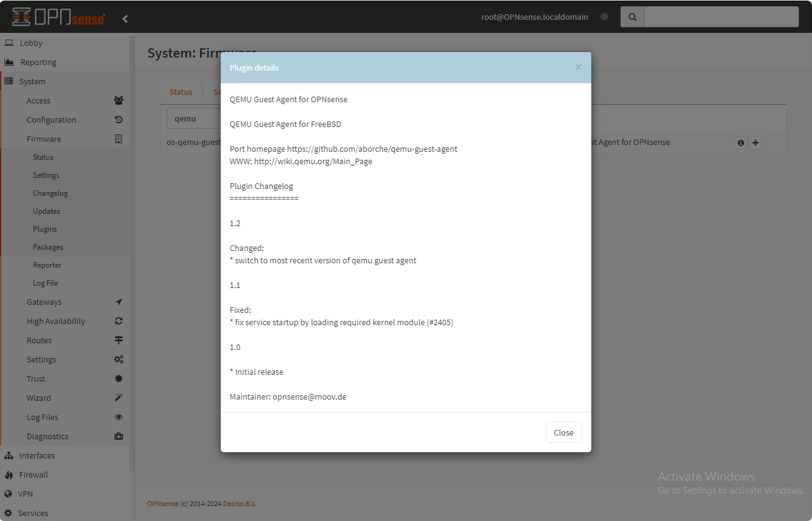
Task: Click the search magnifier icon
Action: click(632, 17)
